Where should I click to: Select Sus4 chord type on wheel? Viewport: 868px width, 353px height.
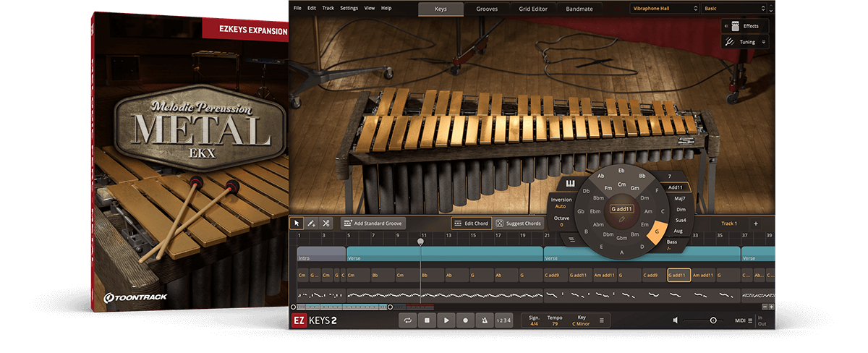tap(681, 220)
